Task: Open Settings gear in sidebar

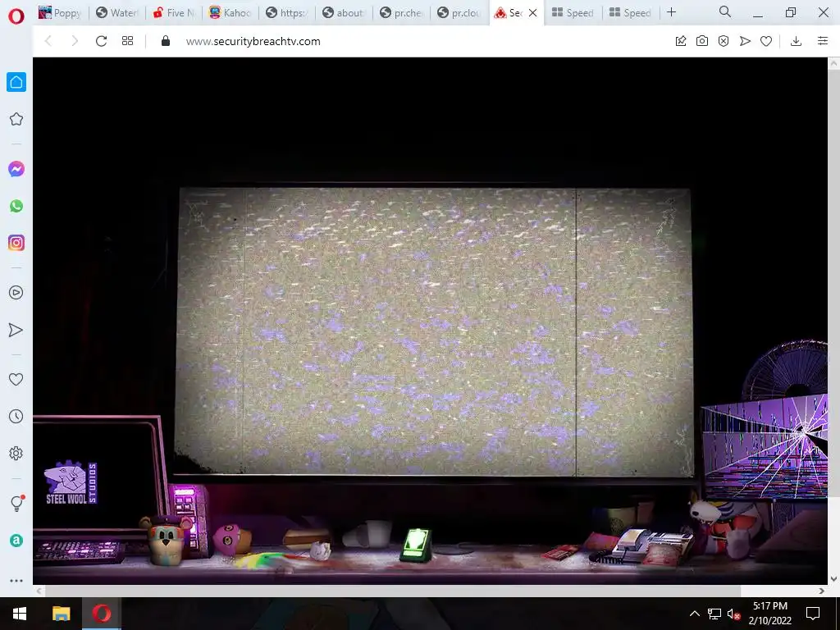Action: [16, 453]
